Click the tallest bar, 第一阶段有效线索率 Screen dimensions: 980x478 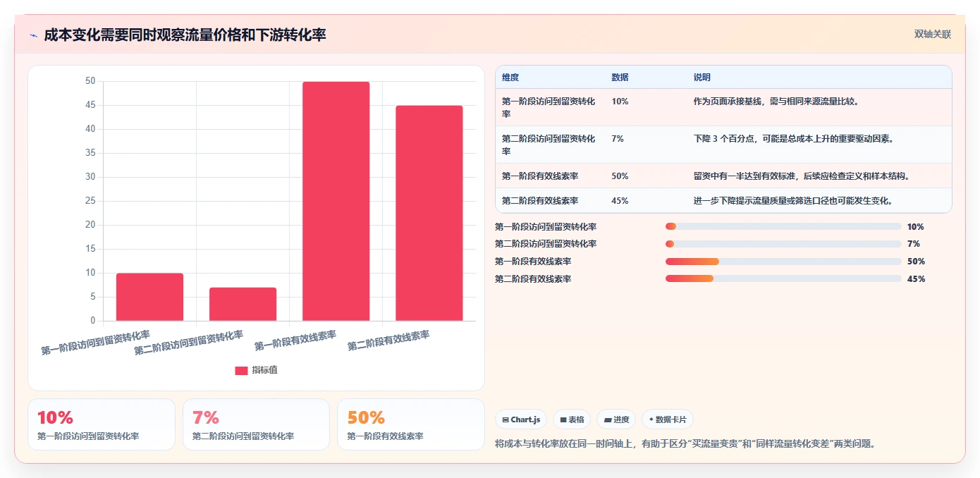click(x=336, y=201)
